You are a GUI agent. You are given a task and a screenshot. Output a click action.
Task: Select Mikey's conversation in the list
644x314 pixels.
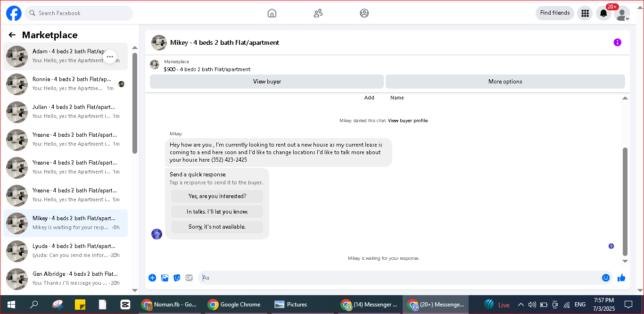point(66,223)
